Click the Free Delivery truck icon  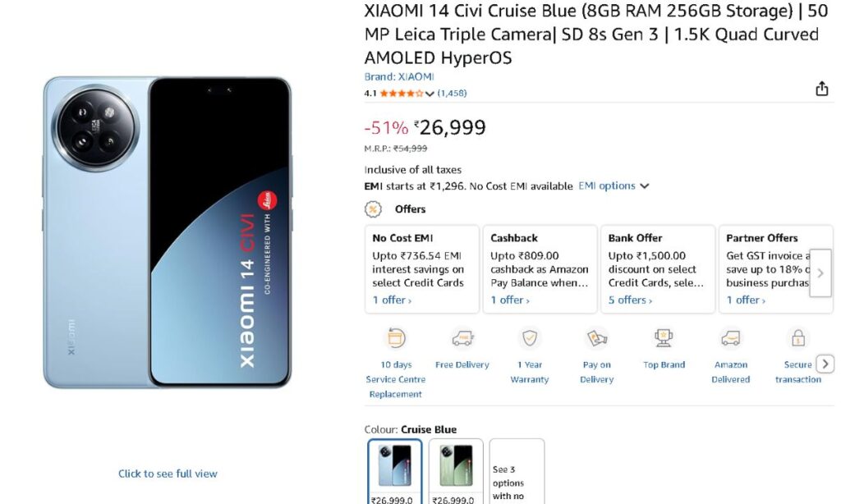pyautogui.click(x=462, y=338)
